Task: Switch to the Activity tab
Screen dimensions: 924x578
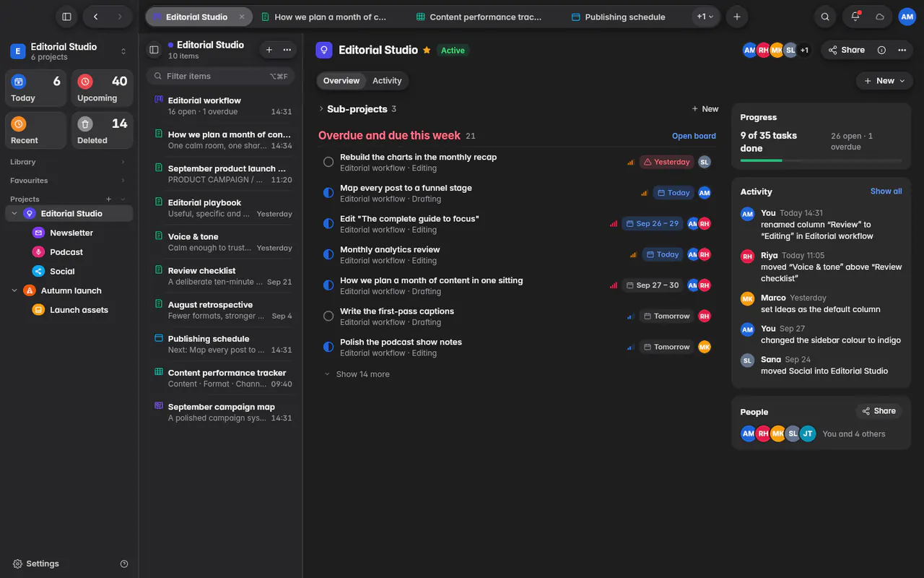Action: (x=387, y=81)
